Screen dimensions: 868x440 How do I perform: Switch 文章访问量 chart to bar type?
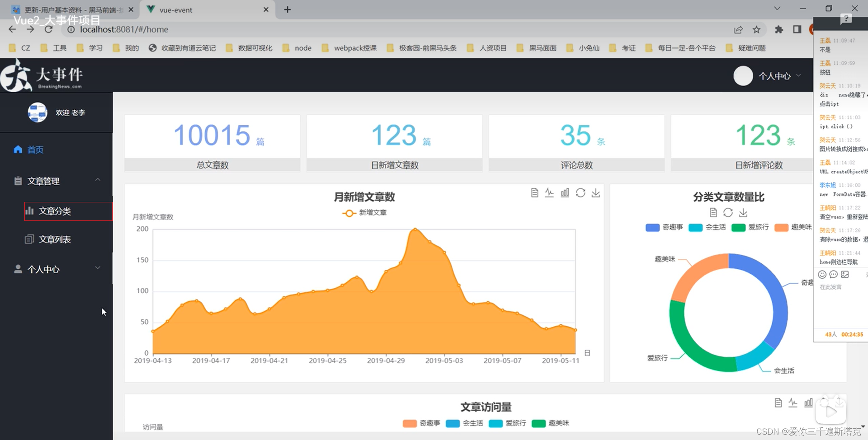[x=808, y=403]
